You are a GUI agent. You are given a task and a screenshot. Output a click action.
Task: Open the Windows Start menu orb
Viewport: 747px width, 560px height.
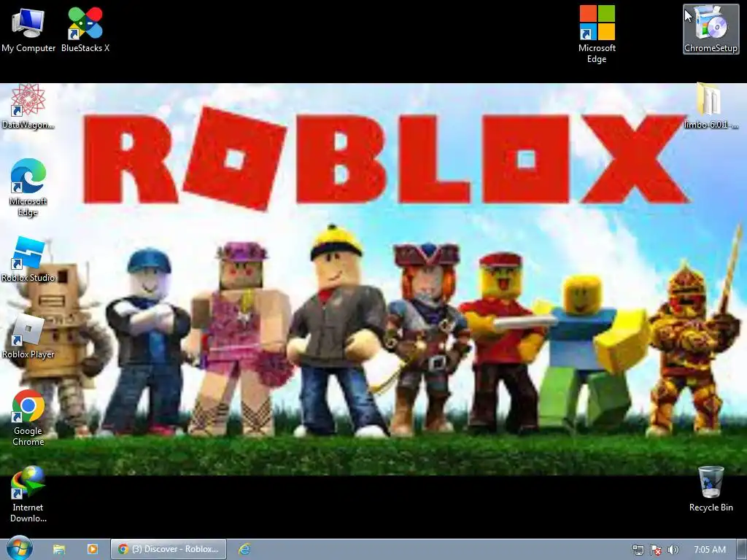(20, 548)
